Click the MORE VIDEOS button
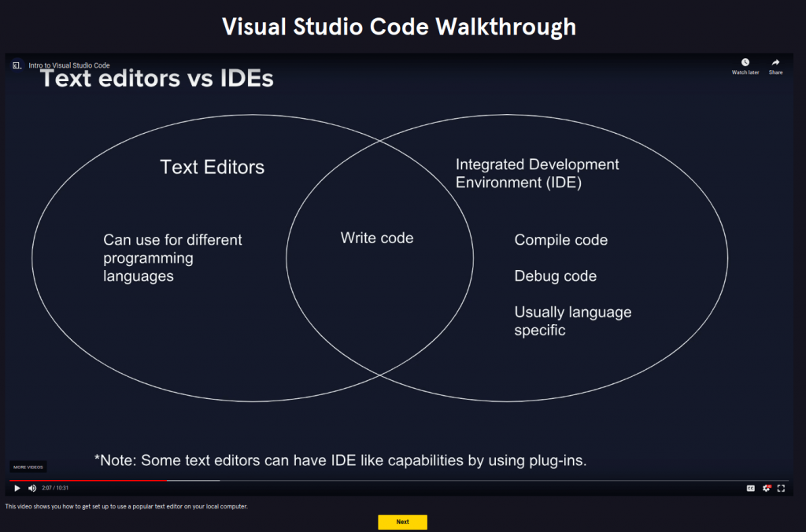Screen dimensions: 806x532 coord(28,467)
